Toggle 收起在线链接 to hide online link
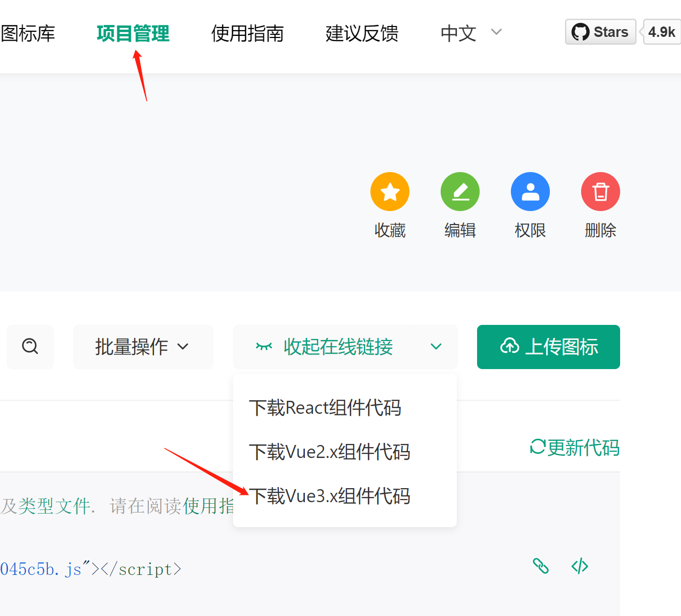This screenshot has height=616, width=681. (x=324, y=347)
